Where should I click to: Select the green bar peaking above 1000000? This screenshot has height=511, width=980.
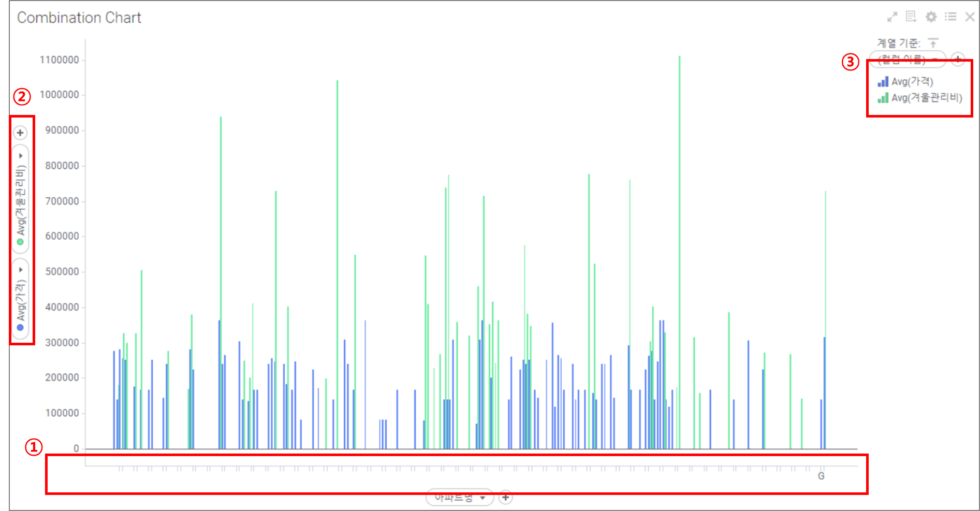pyautogui.click(x=337, y=264)
